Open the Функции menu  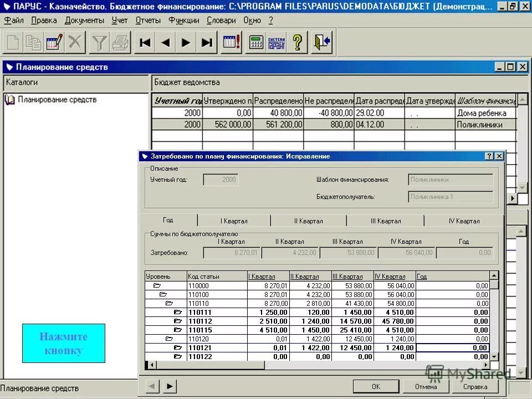[x=183, y=21]
